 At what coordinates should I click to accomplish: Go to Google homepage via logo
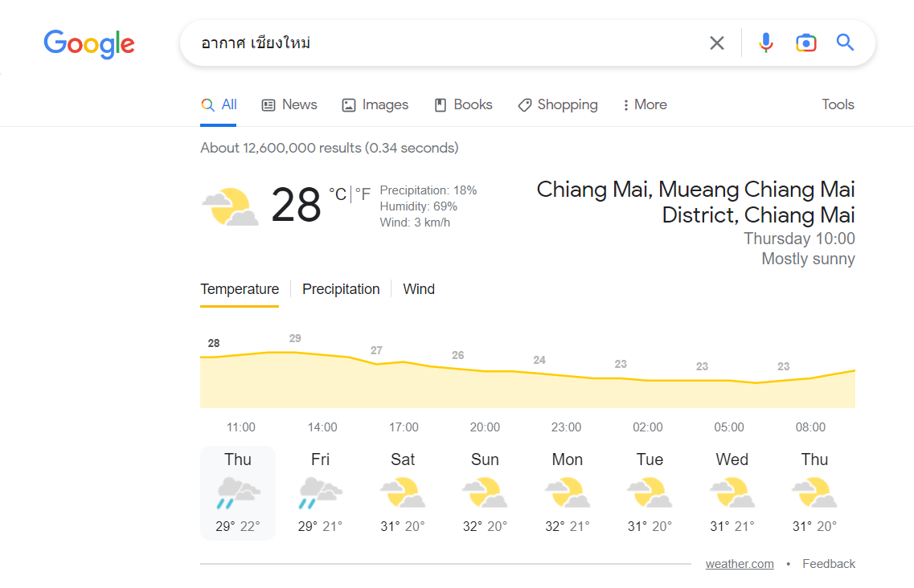pos(89,43)
